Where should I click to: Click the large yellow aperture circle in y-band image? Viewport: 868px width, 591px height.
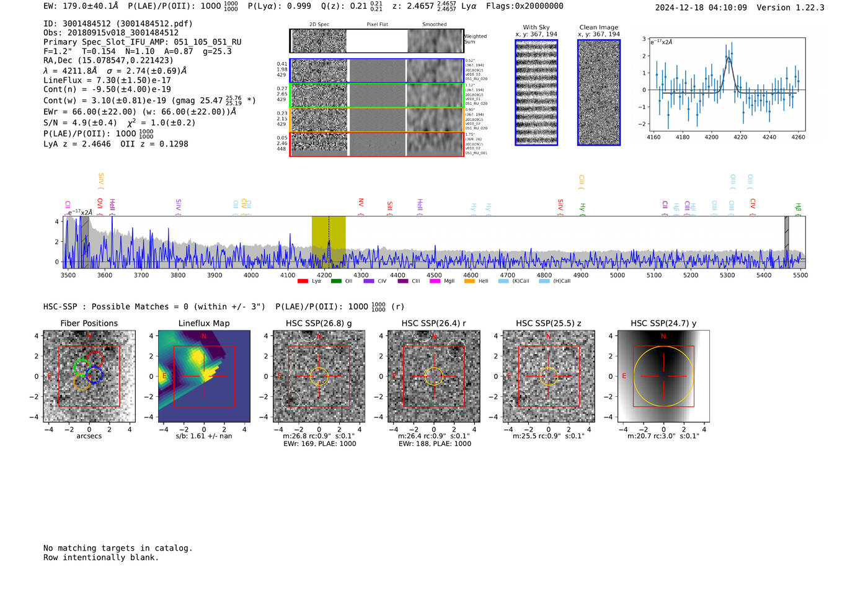663,376
